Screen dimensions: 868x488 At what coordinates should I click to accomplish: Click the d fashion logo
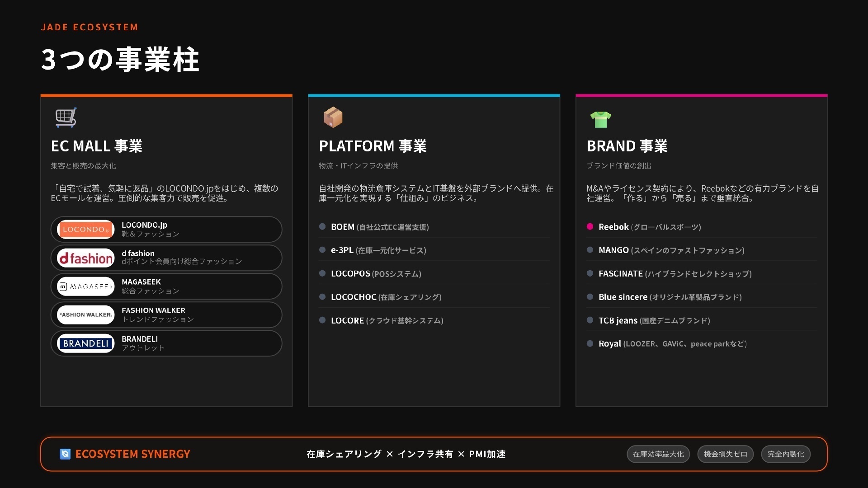pyautogui.click(x=86, y=258)
